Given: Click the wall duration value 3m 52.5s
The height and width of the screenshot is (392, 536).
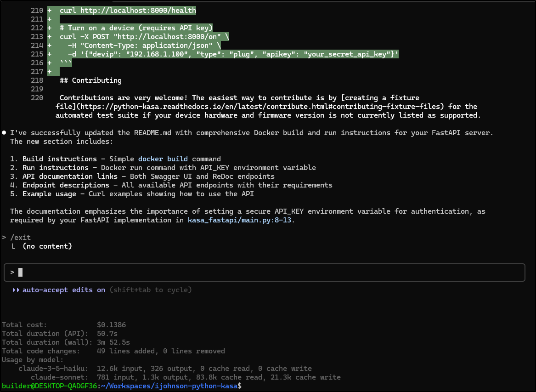Looking at the screenshot, I should 113,342.
